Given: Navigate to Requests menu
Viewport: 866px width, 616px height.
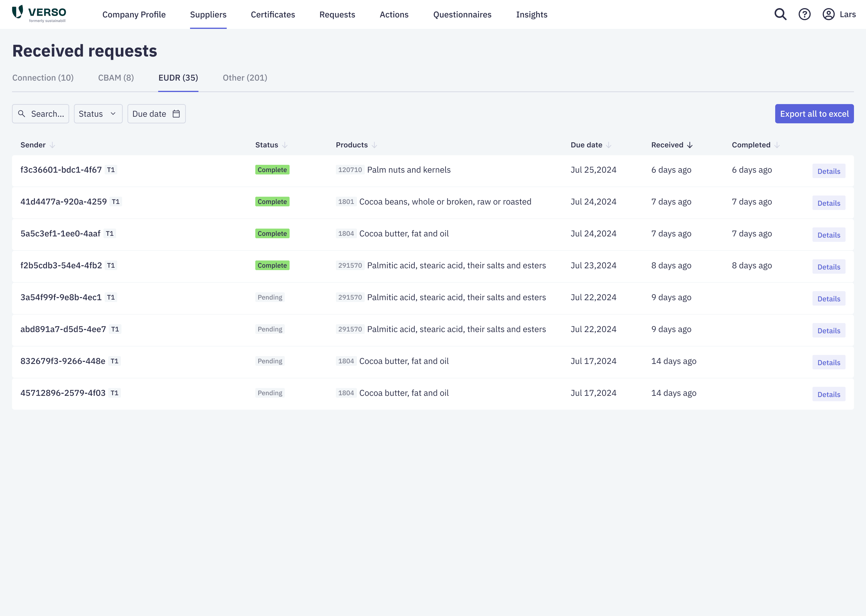Looking at the screenshot, I should (x=337, y=14).
